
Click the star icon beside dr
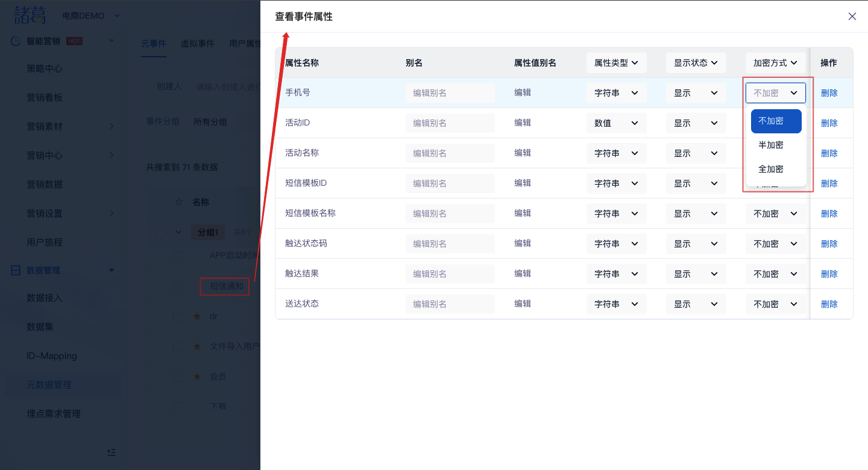(197, 316)
